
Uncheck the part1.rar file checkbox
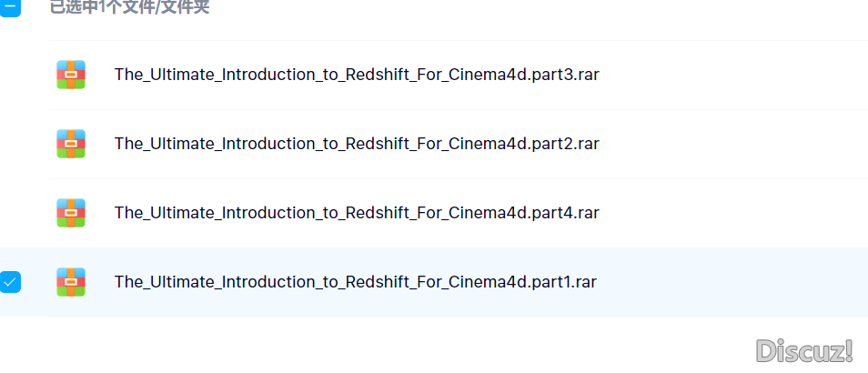10,282
